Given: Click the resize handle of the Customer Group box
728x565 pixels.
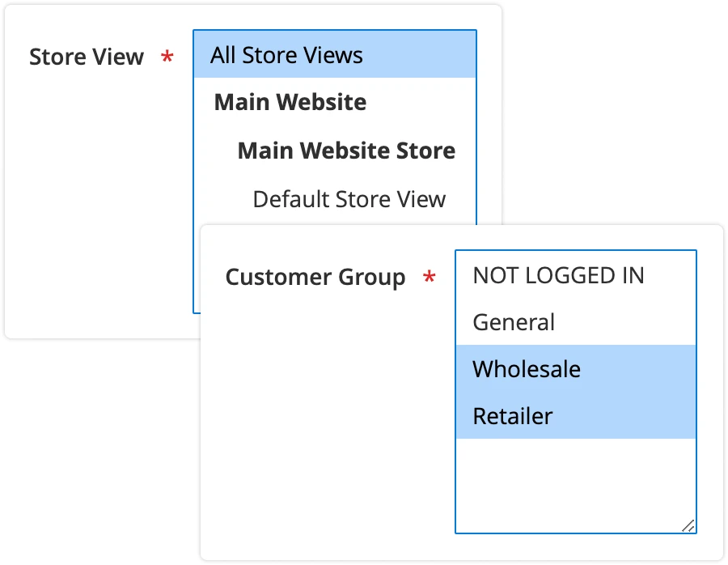Looking at the screenshot, I should [689, 525].
